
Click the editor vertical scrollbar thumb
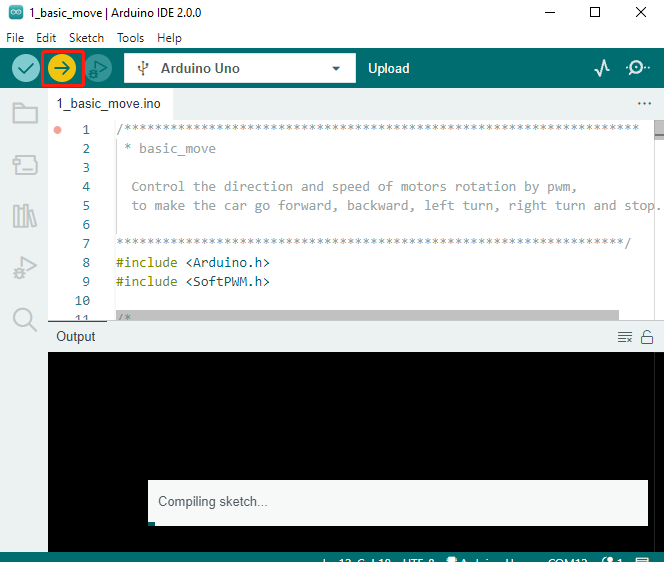pyautogui.click(x=659, y=130)
